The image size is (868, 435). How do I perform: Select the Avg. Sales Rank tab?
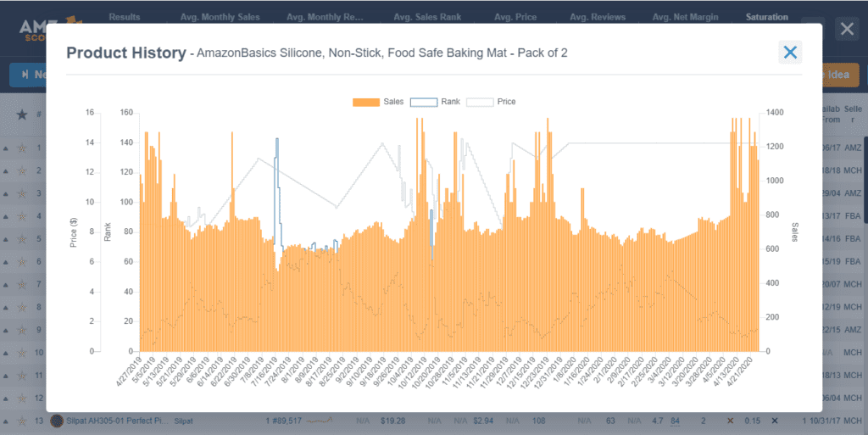pos(427,17)
